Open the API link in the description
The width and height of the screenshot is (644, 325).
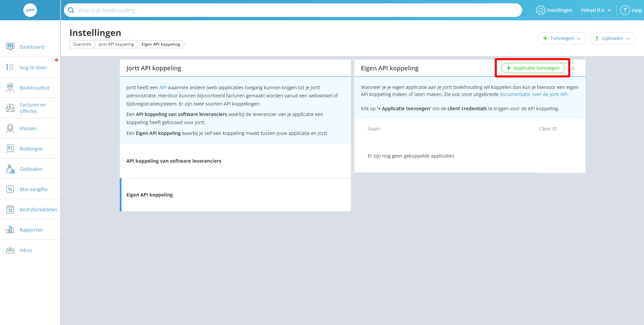click(163, 88)
